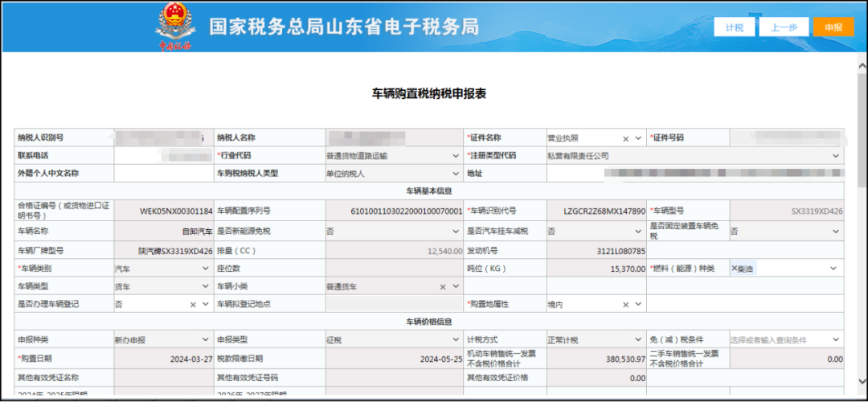Click the 合格证编号 field WEK05NX00301184
Image resolution: width=868 pixels, height=402 pixels.
pos(163,211)
